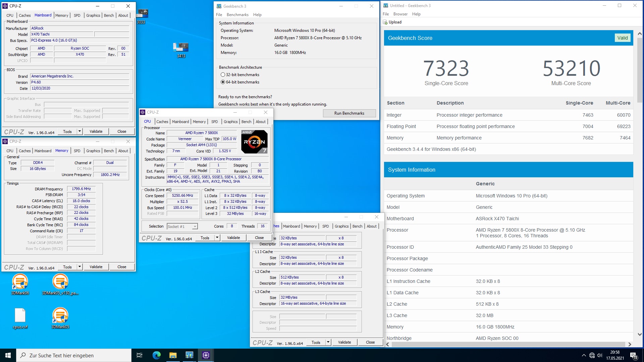Click the Untitled - Geekbench 3 title icon

(386, 6)
